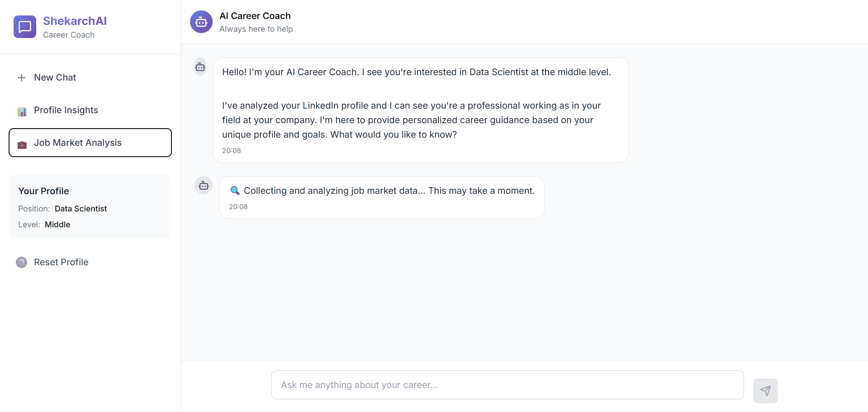Click the Middle level value

pos(57,225)
